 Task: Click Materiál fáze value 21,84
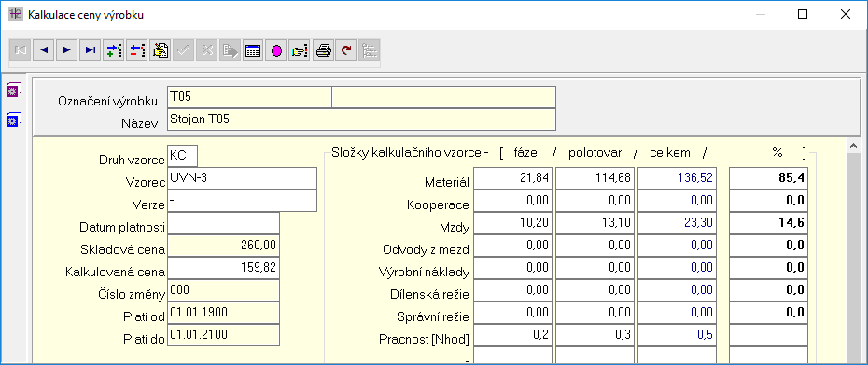coord(513,178)
